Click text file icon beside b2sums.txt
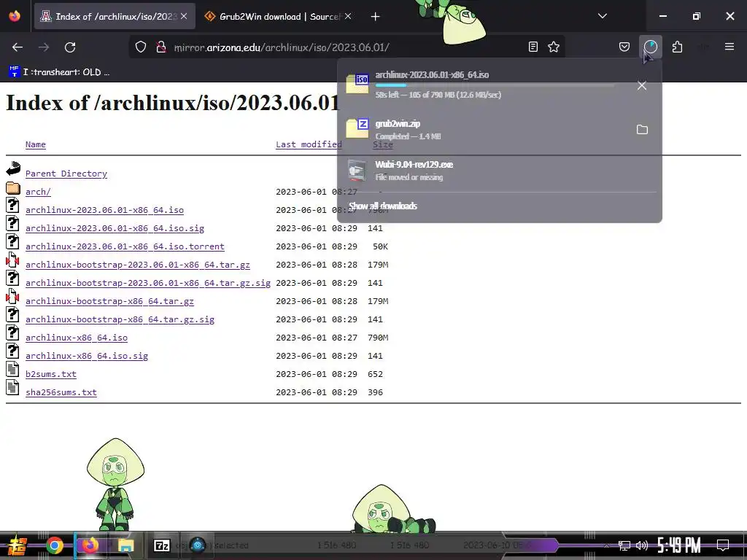This screenshot has width=747, height=560. [x=12, y=370]
